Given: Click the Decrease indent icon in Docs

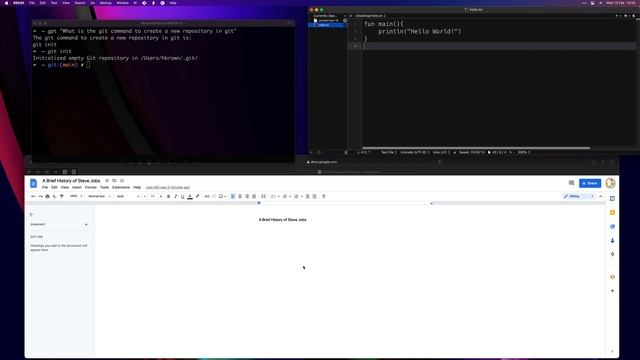Looking at the screenshot, I should (307, 196).
